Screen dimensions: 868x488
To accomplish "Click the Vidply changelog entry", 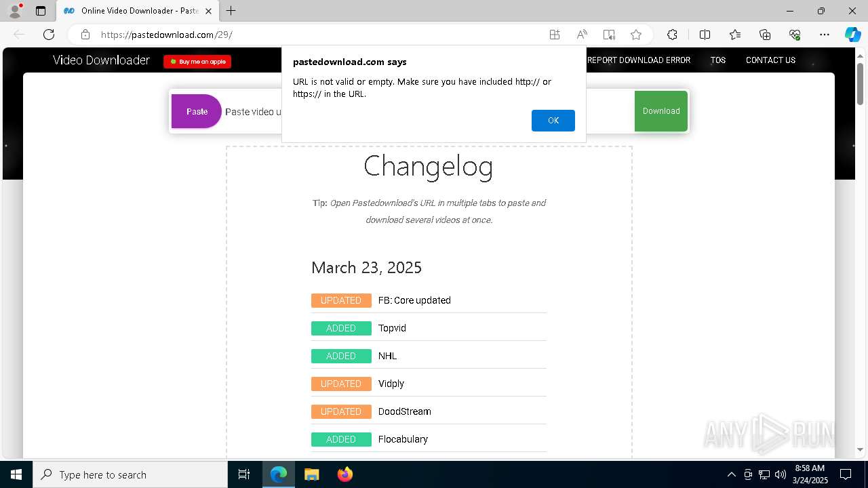I will [x=391, y=384].
